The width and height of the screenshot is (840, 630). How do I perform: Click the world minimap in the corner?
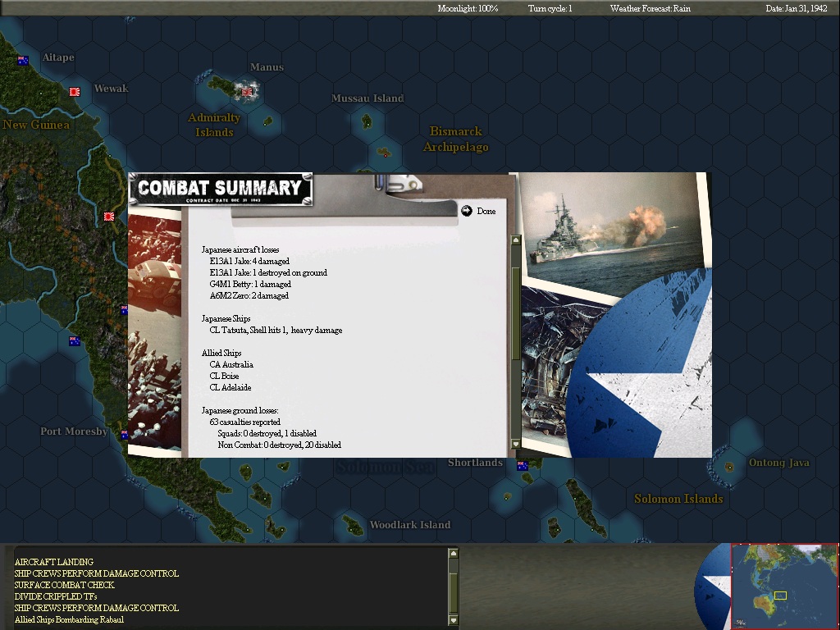[x=785, y=586]
